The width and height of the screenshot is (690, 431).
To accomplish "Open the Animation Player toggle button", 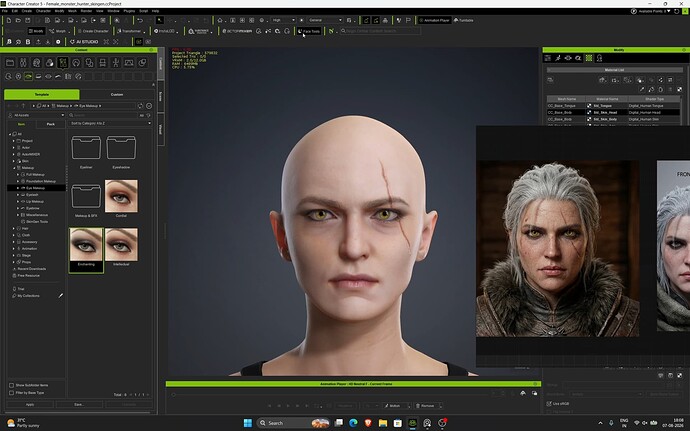I will pos(434,20).
